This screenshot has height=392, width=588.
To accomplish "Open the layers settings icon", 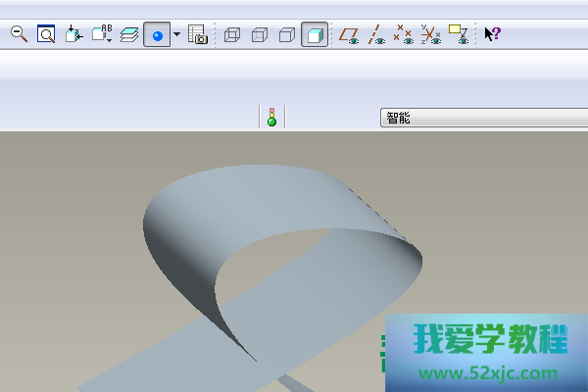I will (x=129, y=34).
